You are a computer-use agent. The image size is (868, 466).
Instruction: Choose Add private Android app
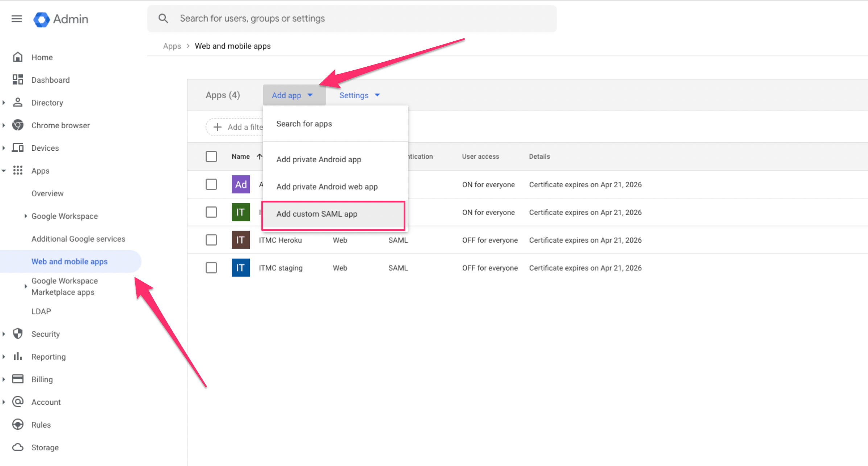point(335,159)
